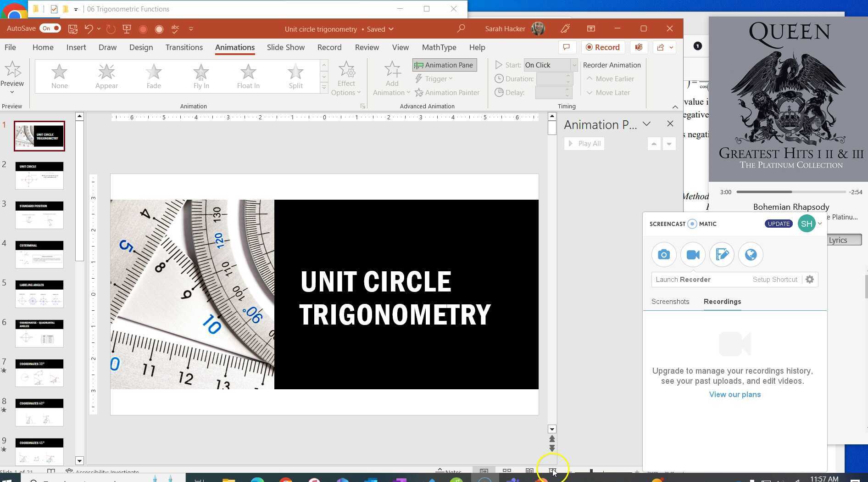868x482 pixels.
Task: Expand the Saved document status dropdown
Action: tap(392, 29)
